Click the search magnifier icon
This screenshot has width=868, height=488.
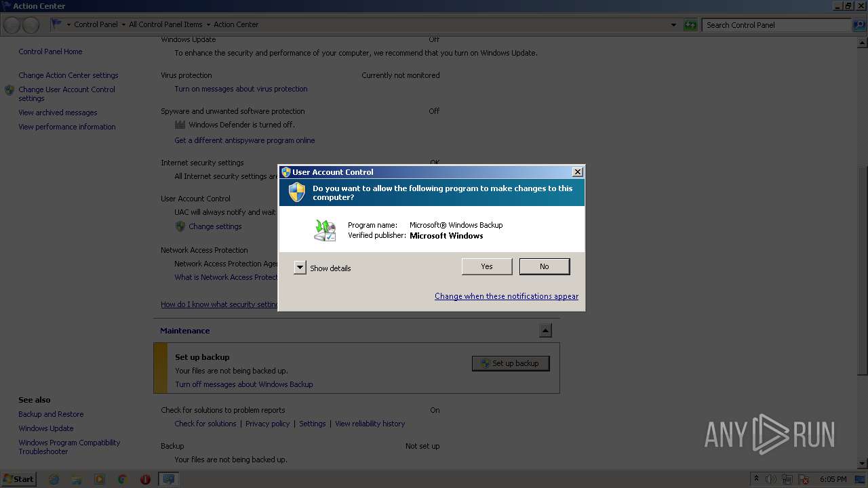[859, 25]
